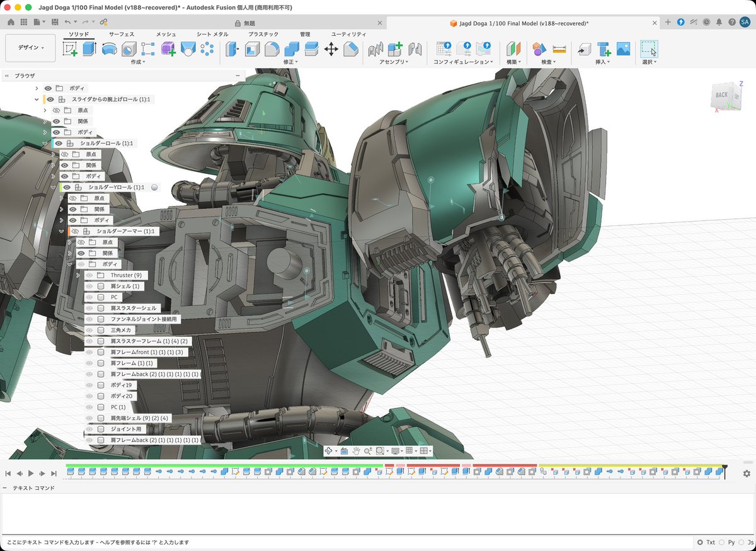Viewport: 756px width, 551px height.
Task: Click the text command input field
Action: click(x=346, y=542)
